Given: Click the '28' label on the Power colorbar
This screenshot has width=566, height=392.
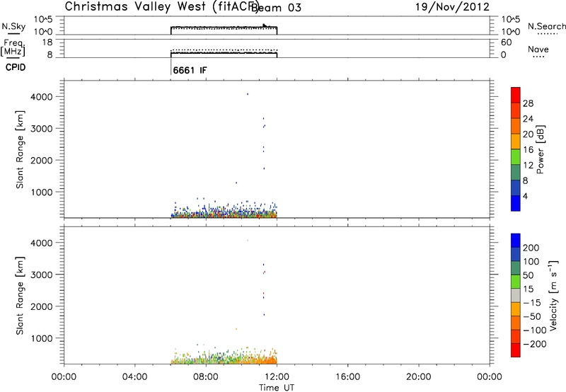Looking at the screenshot, I should point(528,103).
